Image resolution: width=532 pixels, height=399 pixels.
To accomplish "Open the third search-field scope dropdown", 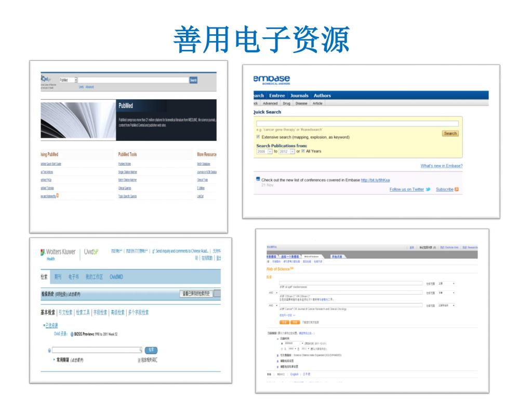I will point(446,305).
